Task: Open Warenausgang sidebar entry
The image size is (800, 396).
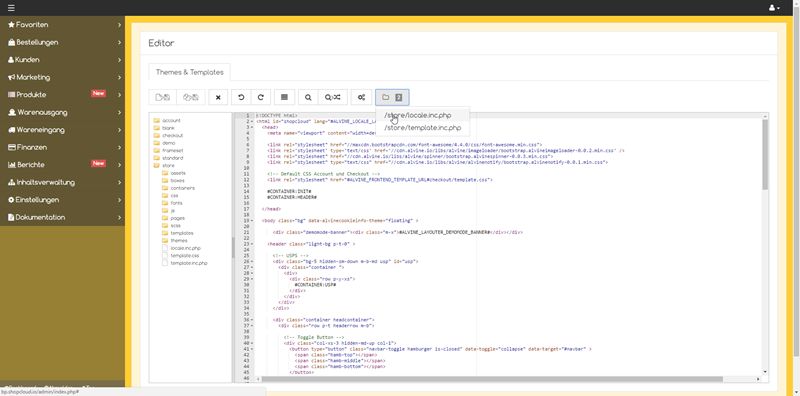Action: tap(62, 112)
